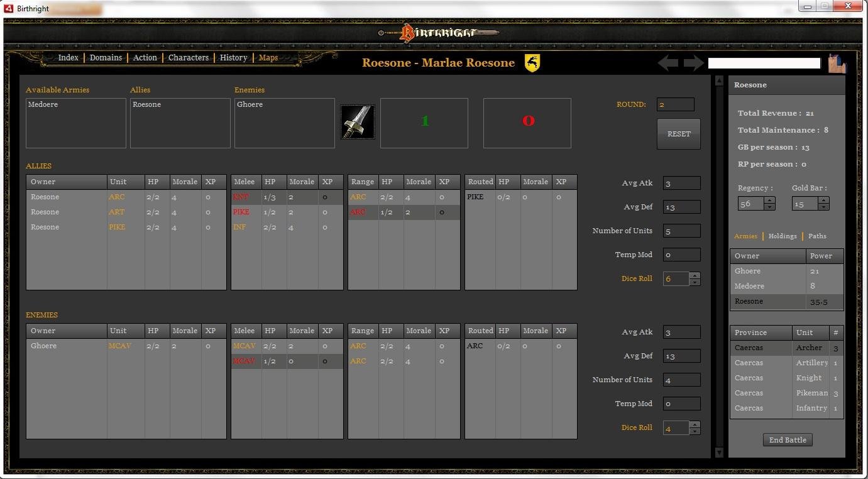Open the History menu
This screenshot has width=868, height=479.
[233, 58]
